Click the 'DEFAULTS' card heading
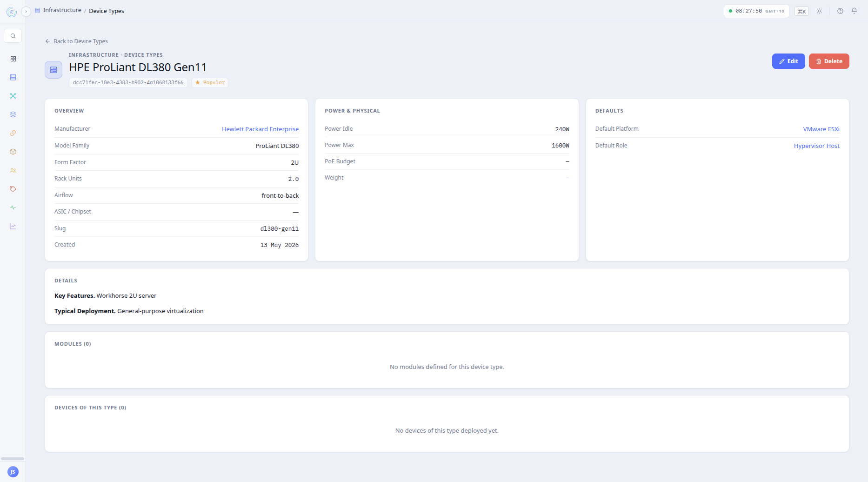The image size is (868, 482). coord(609,111)
